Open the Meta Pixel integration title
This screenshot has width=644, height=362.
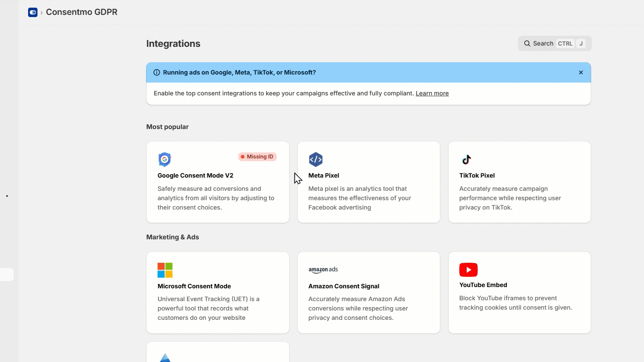[324, 175]
